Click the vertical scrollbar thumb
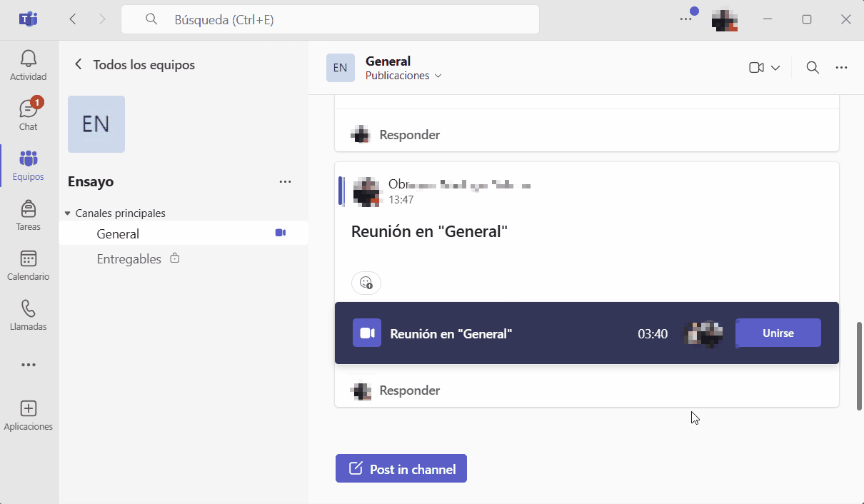864x504 pixels. pos(859,366)
